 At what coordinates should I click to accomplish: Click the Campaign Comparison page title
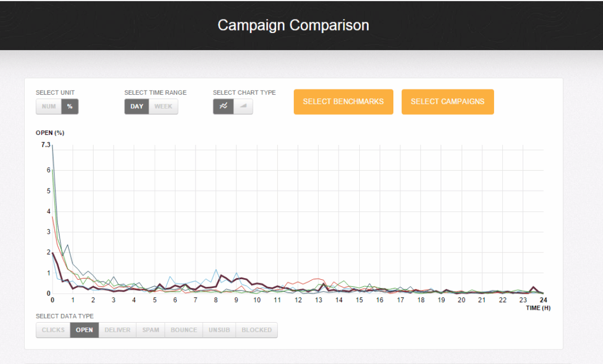293,25
